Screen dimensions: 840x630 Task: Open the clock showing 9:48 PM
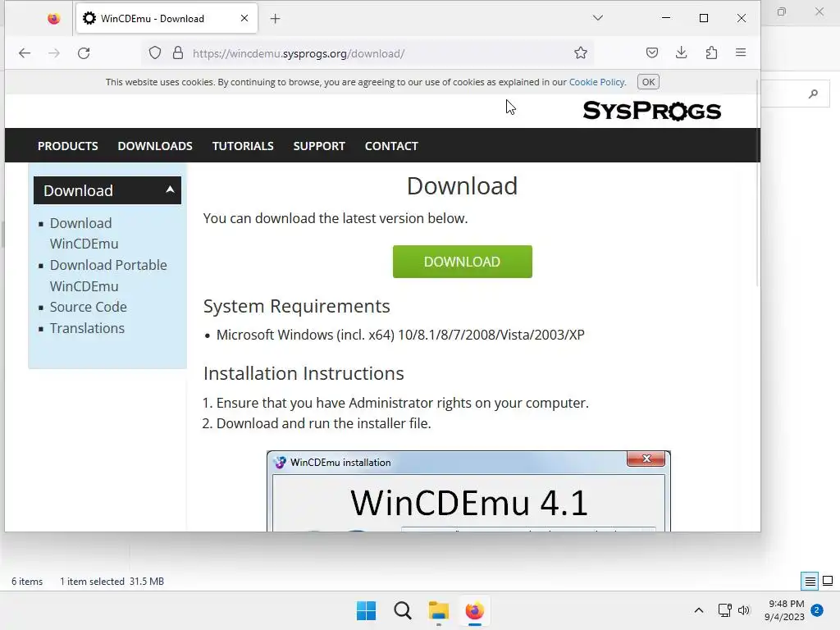click(785, 610)
